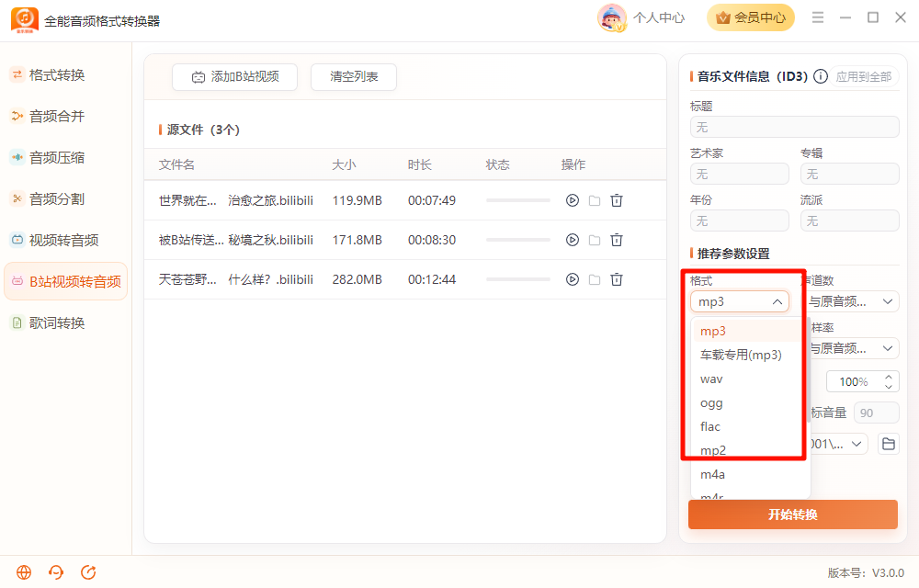Browse output folder with folder icon

point(889,444)
